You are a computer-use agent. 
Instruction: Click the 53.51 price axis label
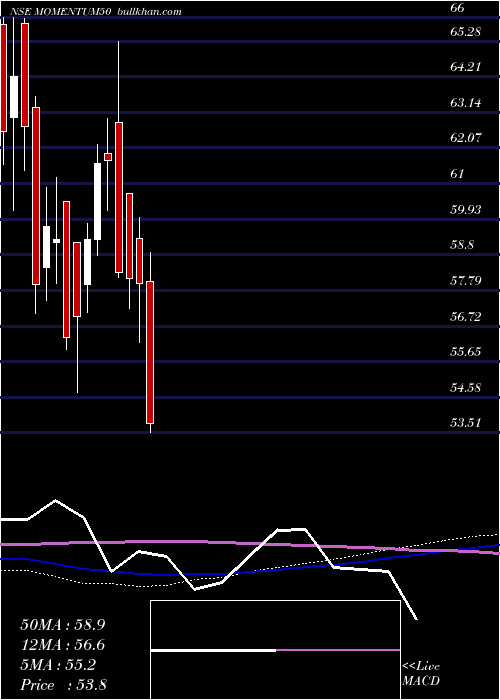pyautogui.click(x=466, y=422)
